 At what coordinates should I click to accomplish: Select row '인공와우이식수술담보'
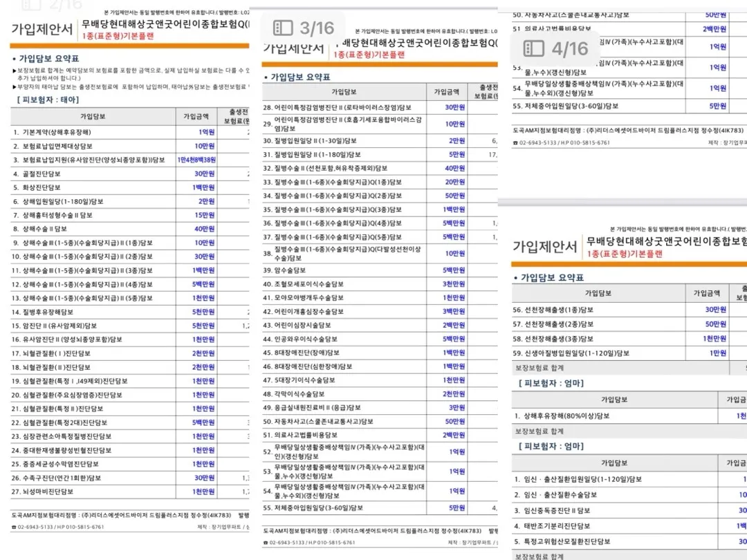[380, 339]
